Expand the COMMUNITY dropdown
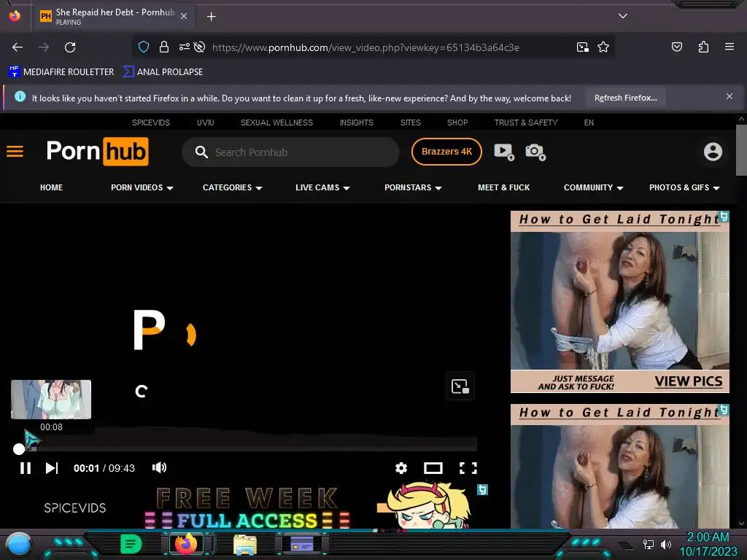 click(594, 187)
